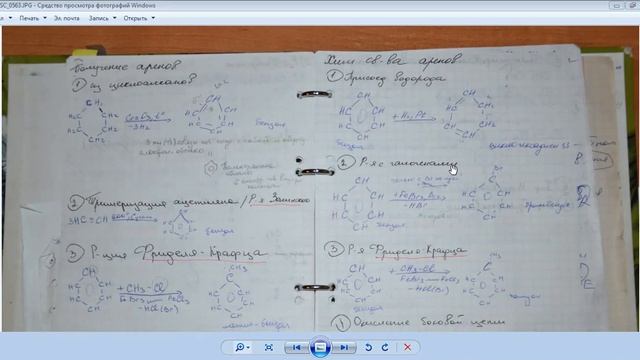Rotate the photo counterclockwise

369,347
